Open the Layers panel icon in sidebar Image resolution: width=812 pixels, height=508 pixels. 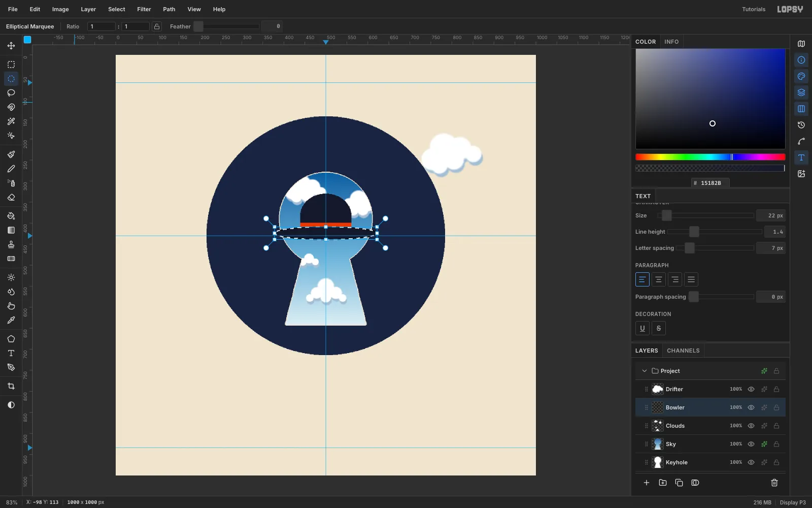[x=801, y=92]
